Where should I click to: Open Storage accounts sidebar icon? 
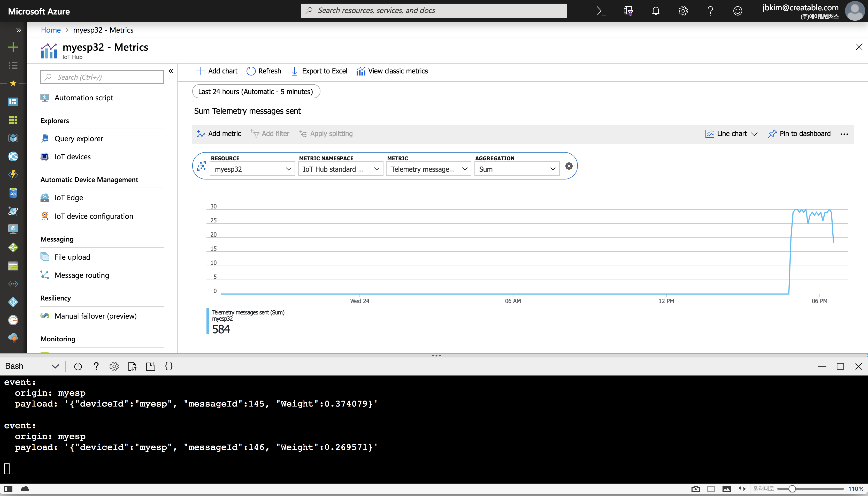pyautogui.click(x=13, y=266)
